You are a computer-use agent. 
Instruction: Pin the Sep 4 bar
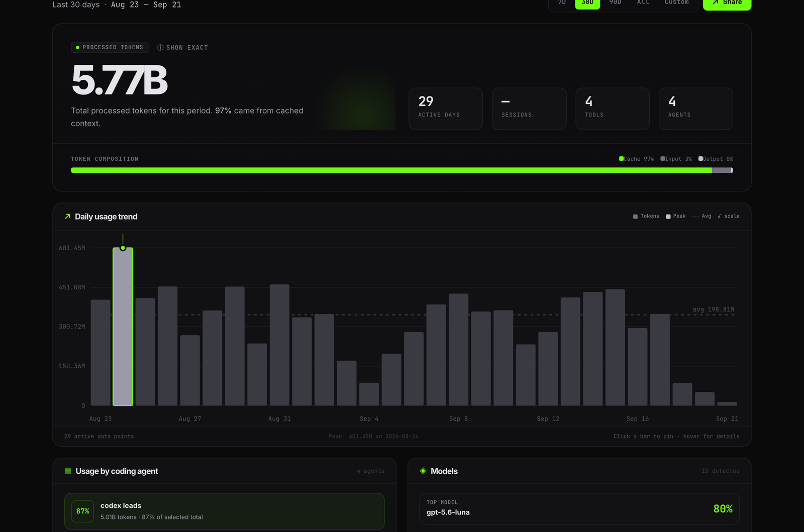pos(369,394)
